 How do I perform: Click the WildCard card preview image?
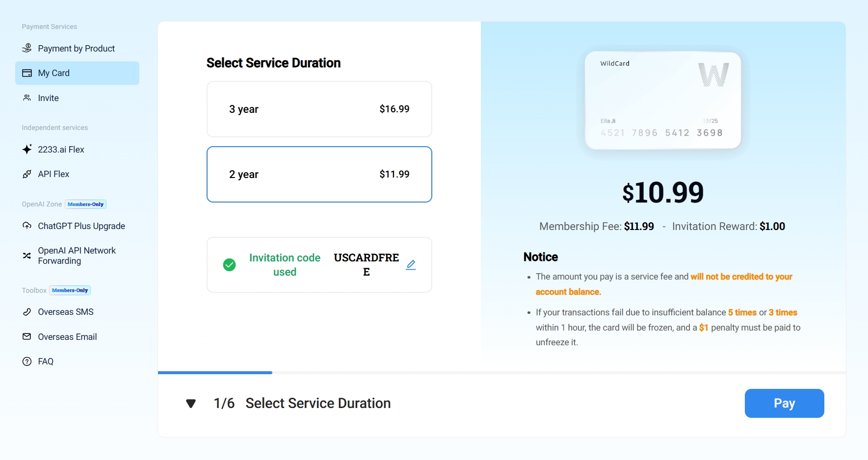click(x=662, y=100)
